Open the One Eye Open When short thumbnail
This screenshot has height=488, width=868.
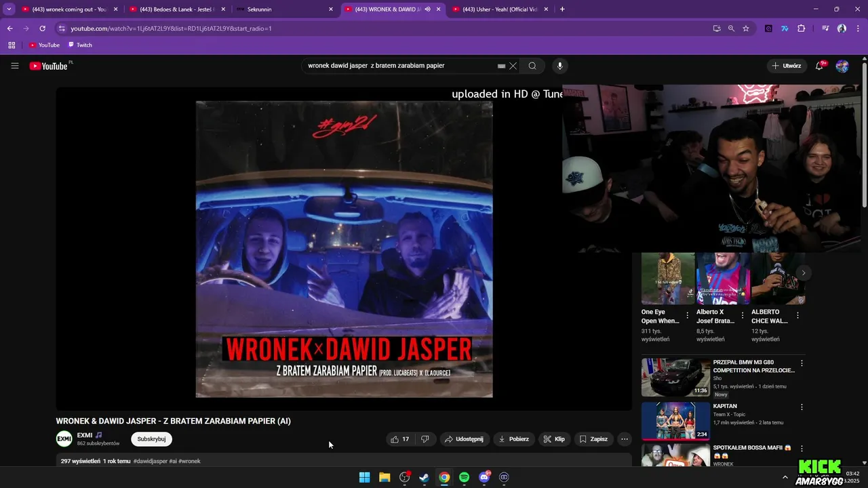[x=668, y=278]
